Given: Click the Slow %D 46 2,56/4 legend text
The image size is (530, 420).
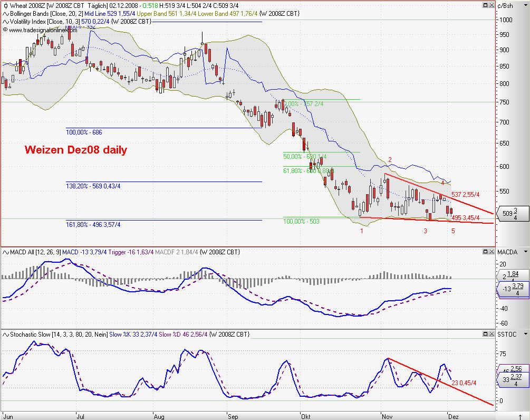Looking at the screenshot, I should pyautogui.click(x=183, y=335).
